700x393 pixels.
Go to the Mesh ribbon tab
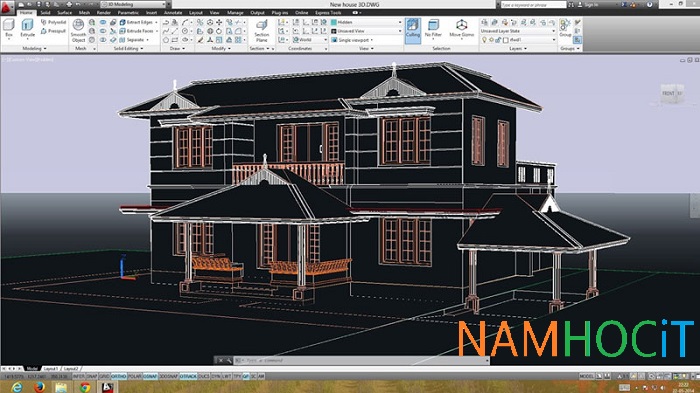84,13
